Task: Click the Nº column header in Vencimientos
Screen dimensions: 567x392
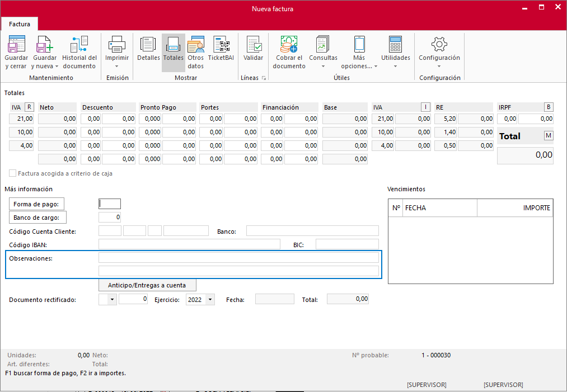Action: (396, 207)
